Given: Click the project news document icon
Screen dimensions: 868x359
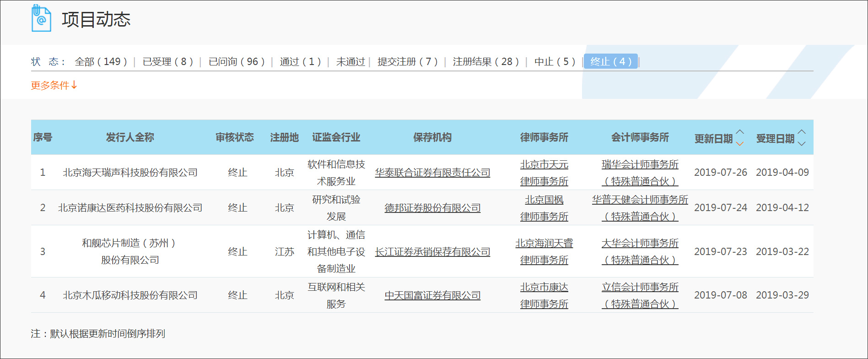Looking at the screenshot, I should click(x=41, y=18).
